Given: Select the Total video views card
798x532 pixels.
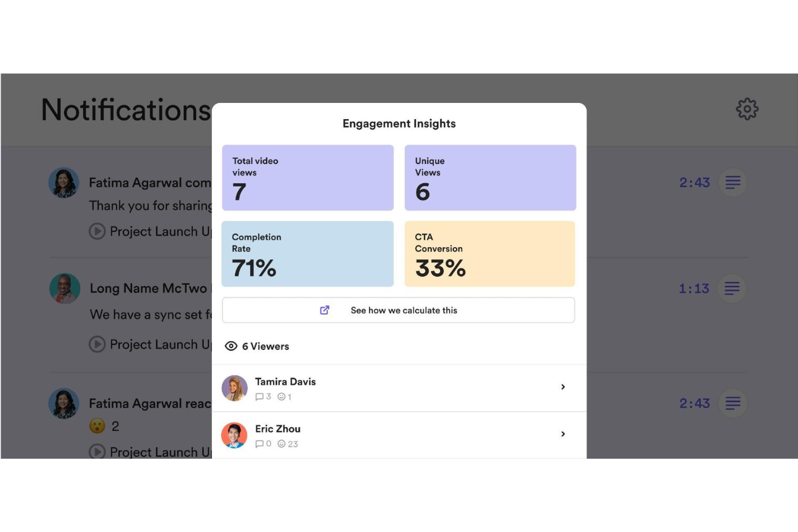Looking at the screenshot, I should point(307,177).
